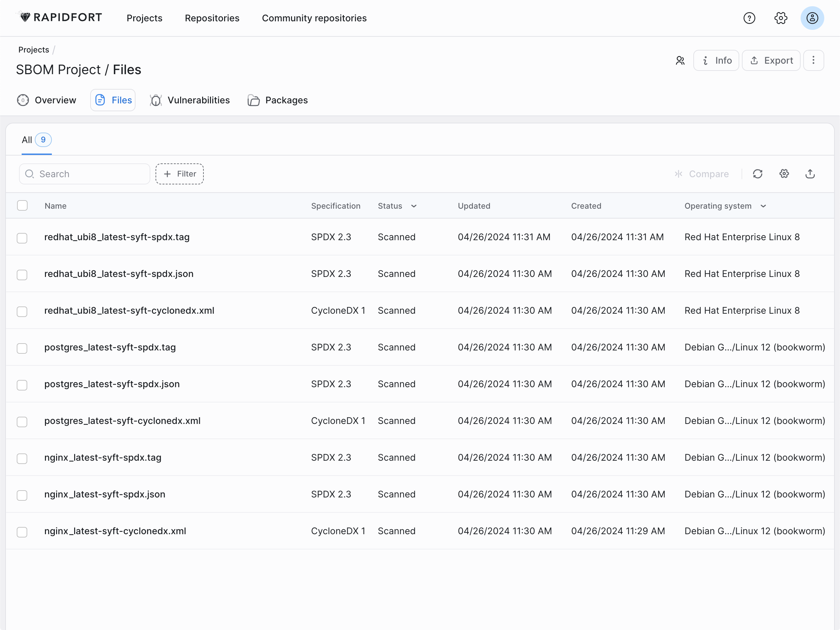Click Updated cell showing 04/26/2024 11:31 AM
This screenshot has height=630, width=840.
tap(504, 237)
